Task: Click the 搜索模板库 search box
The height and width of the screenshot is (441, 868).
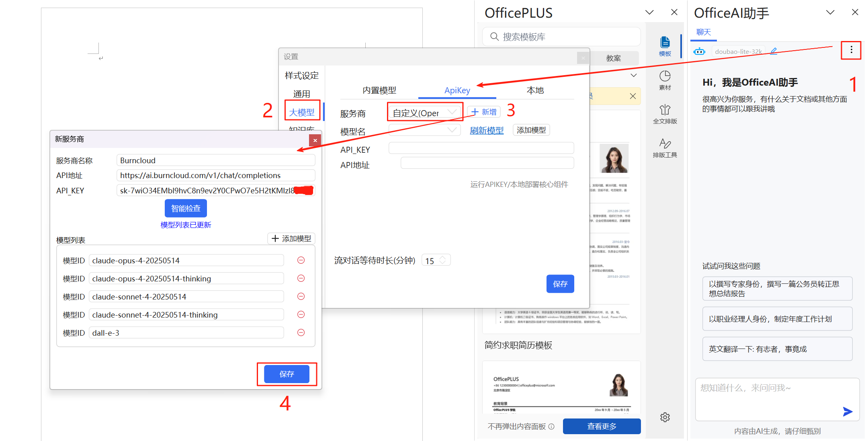Action: coord(561,37)
